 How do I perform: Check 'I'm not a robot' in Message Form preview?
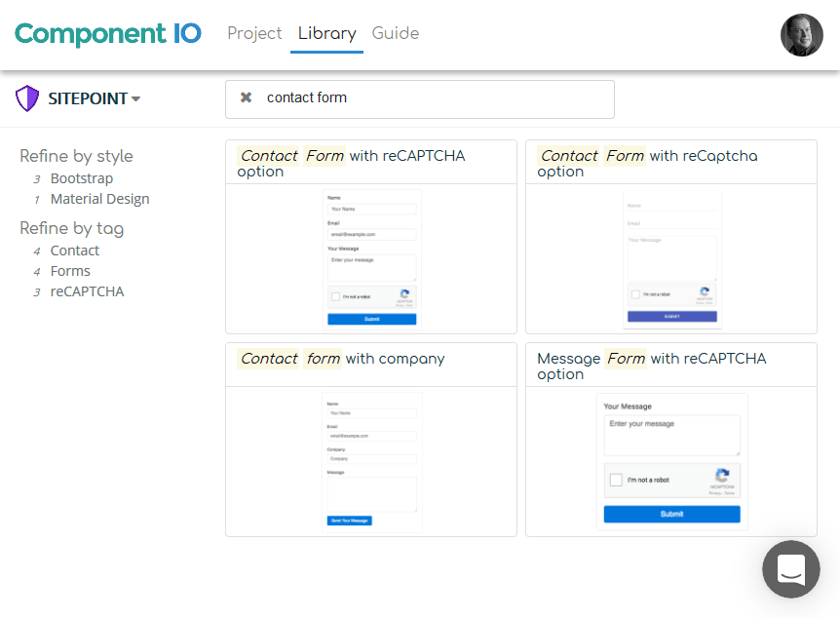click(616, 481)
